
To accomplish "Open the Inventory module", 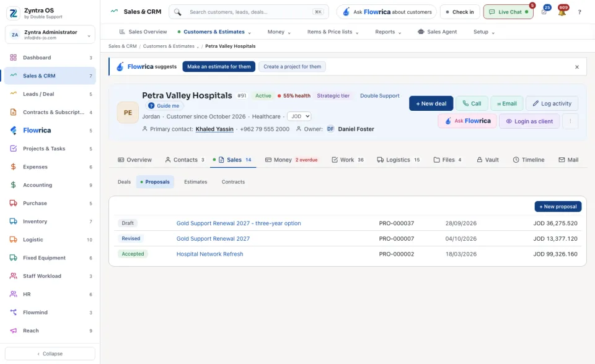I will coord(50,222).
